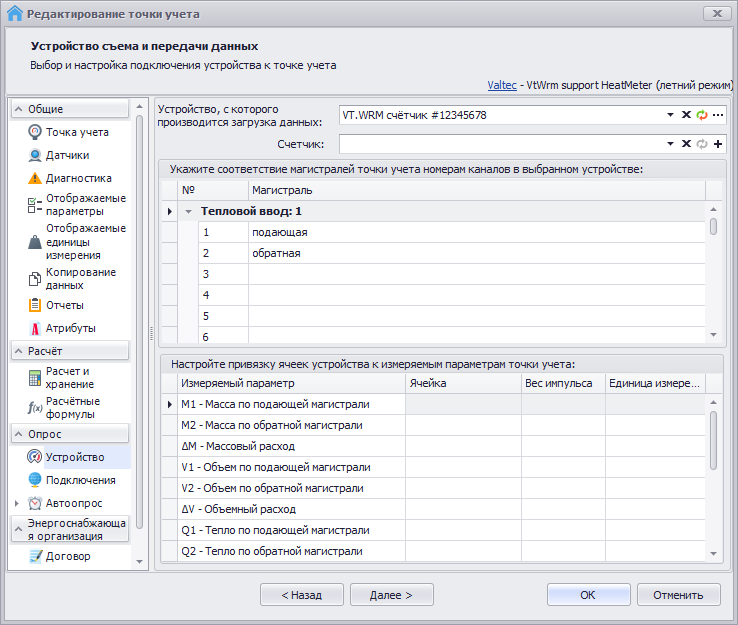Open the Счетчик dropdown list
Screen dimensions: 738x625
point(671,144)
